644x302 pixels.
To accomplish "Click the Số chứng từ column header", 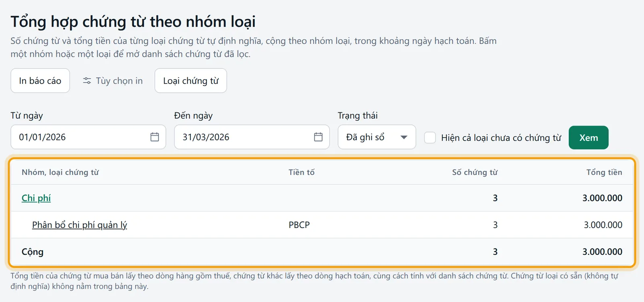I will click(475, 172).
